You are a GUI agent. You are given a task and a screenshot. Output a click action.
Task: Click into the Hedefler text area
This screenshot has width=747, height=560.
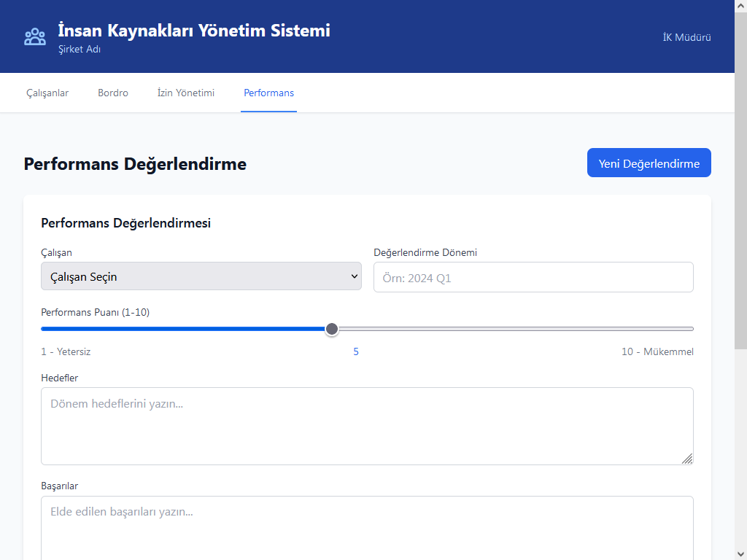click(x=367, y=426)
